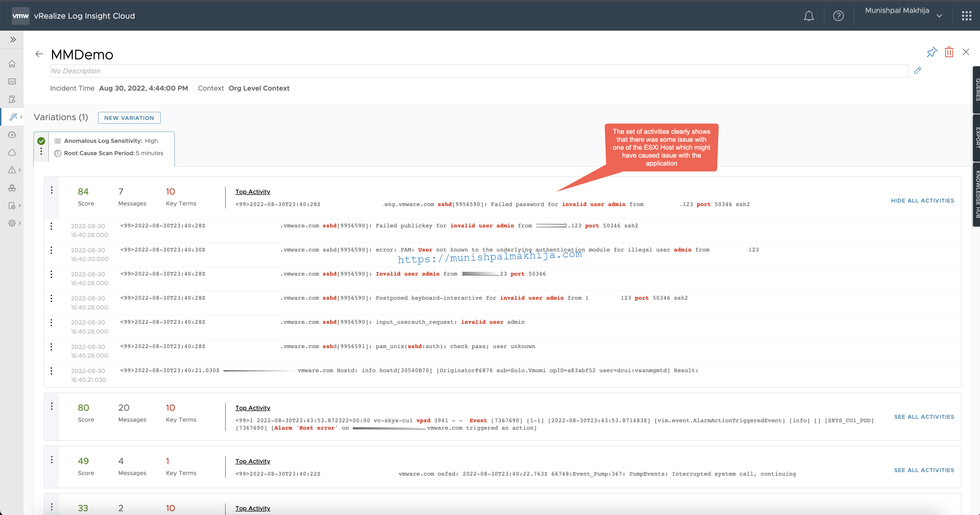Open kebab menu for input_userauth_request row

[x=51, y=323]
